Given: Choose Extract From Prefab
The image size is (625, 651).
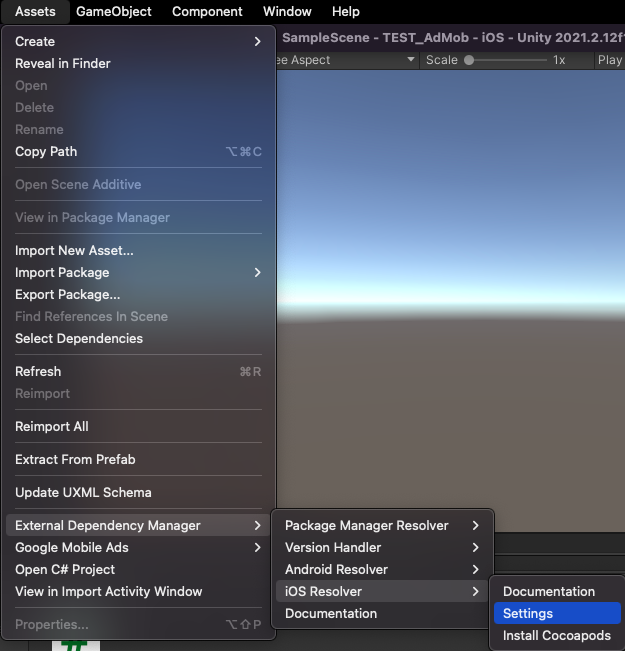Looking at the screenshot, I should pos(138,459).
